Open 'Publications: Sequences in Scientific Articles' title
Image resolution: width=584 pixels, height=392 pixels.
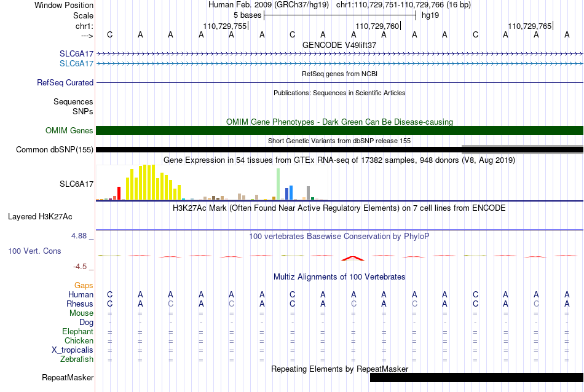coord(339,93)
